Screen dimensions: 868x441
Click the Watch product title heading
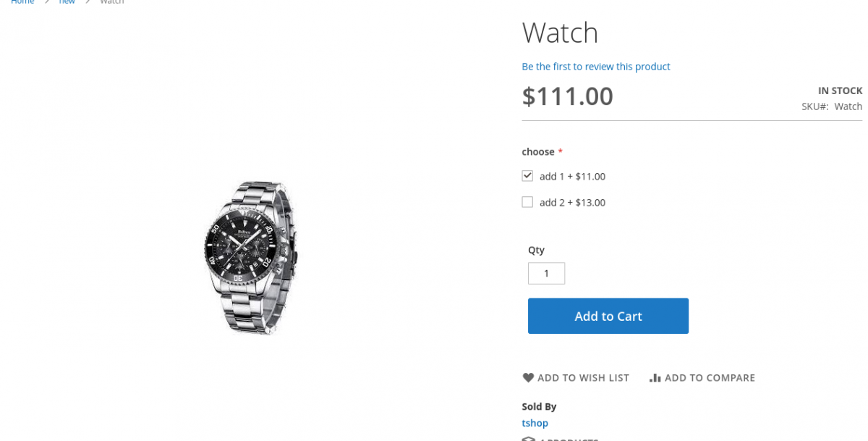[x=560, y=33]
